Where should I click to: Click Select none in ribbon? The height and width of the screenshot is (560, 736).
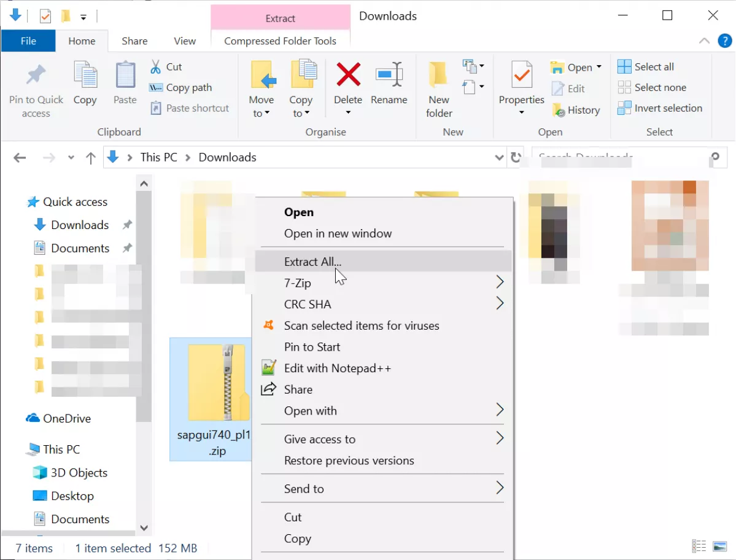tap(652, 87)
